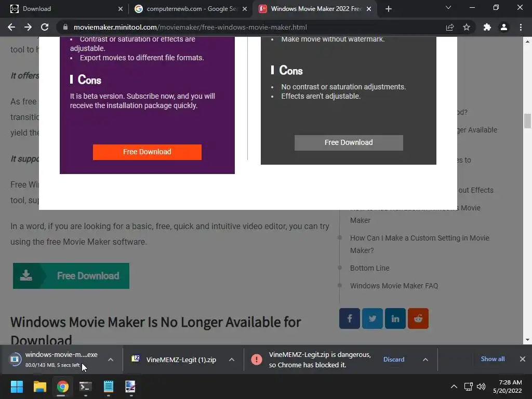This screenshot has width=532, height=399.
Task: Open File Explorer from taskbar
Action: click(39, 387)
